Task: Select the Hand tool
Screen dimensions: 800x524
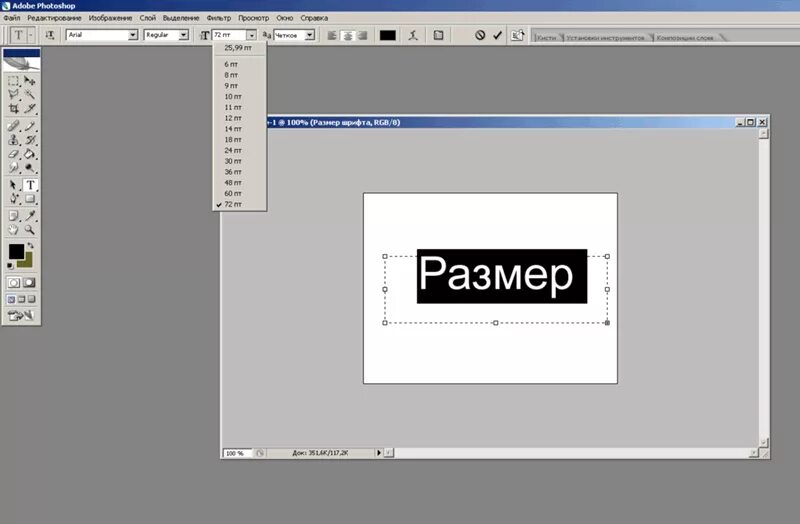Action: [13, 230]
